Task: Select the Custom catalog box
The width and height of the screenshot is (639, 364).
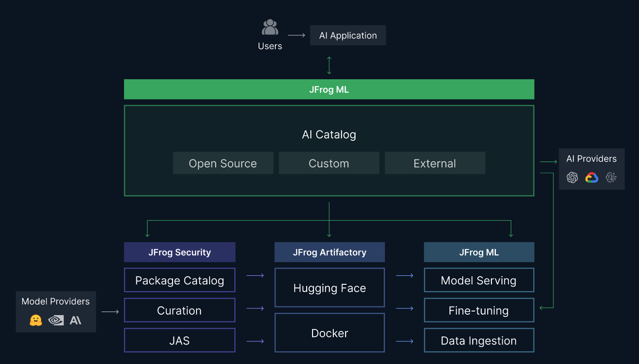Action: [329, 163]
